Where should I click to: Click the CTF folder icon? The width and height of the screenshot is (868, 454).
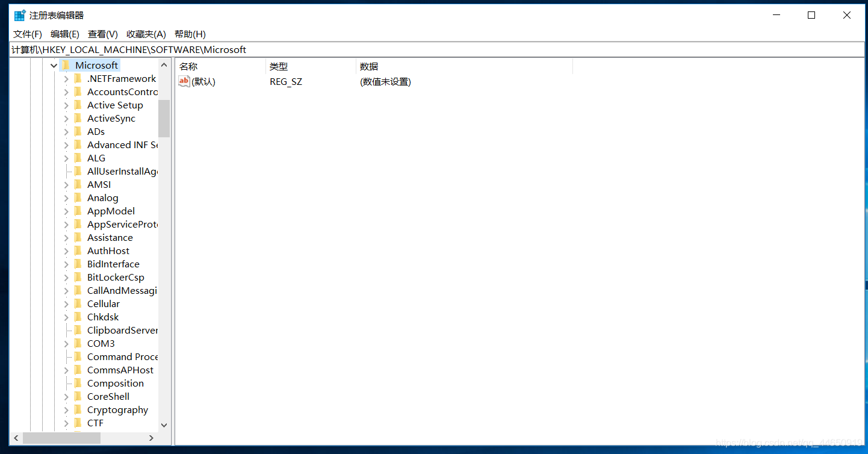tap(78, 423)
